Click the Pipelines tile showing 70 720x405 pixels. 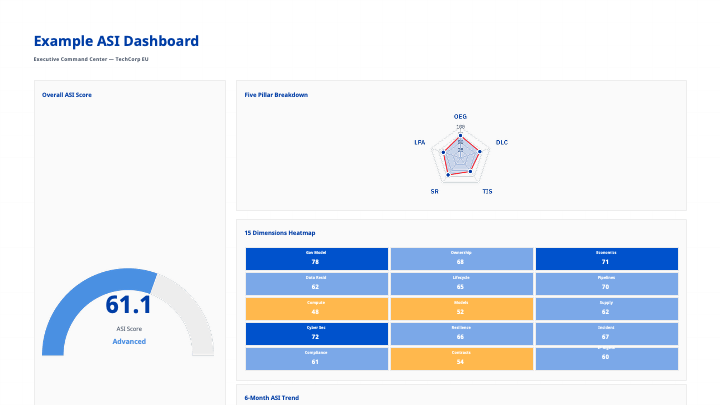606,284
